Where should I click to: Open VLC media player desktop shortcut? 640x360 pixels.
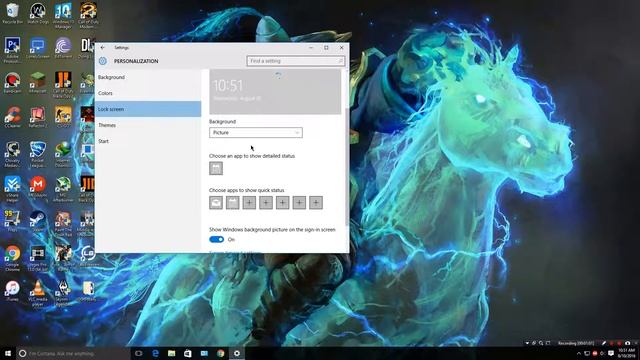(x=38, y=293)
